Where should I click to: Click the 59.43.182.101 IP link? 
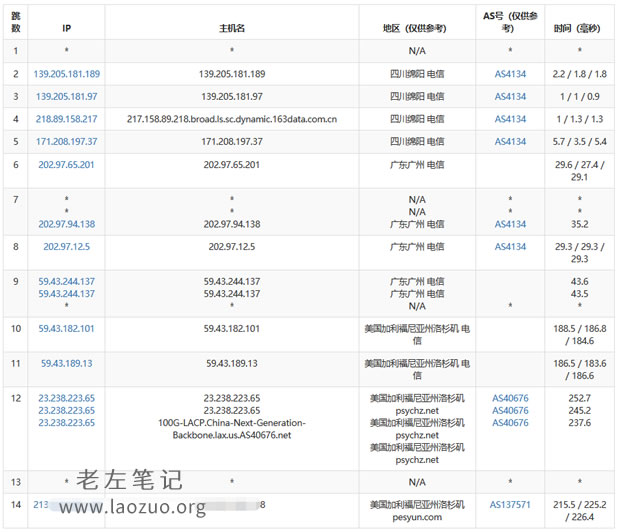[x=66, y=328]
